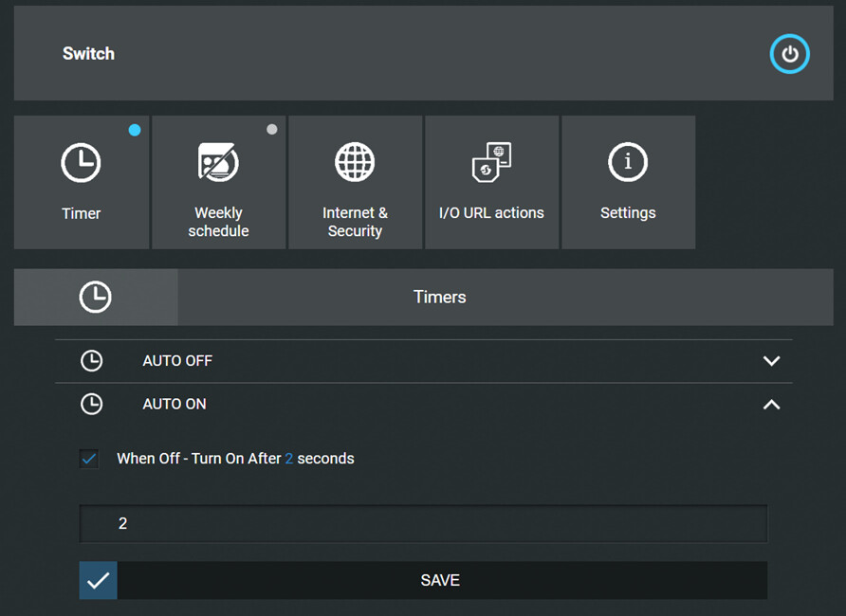The height and width of the screenshot is (616, 846).
Task: Click the clock icon beside Timers header
Action: (95, 298)
